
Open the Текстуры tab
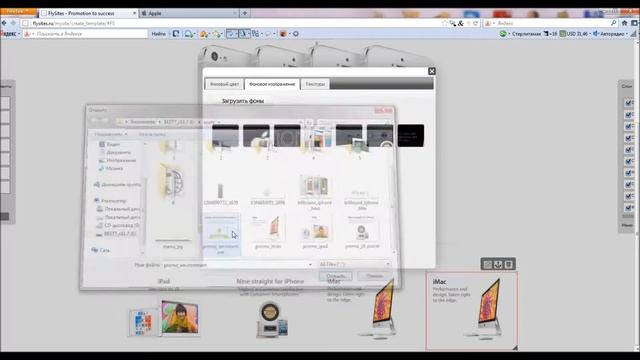click(315, 84)
